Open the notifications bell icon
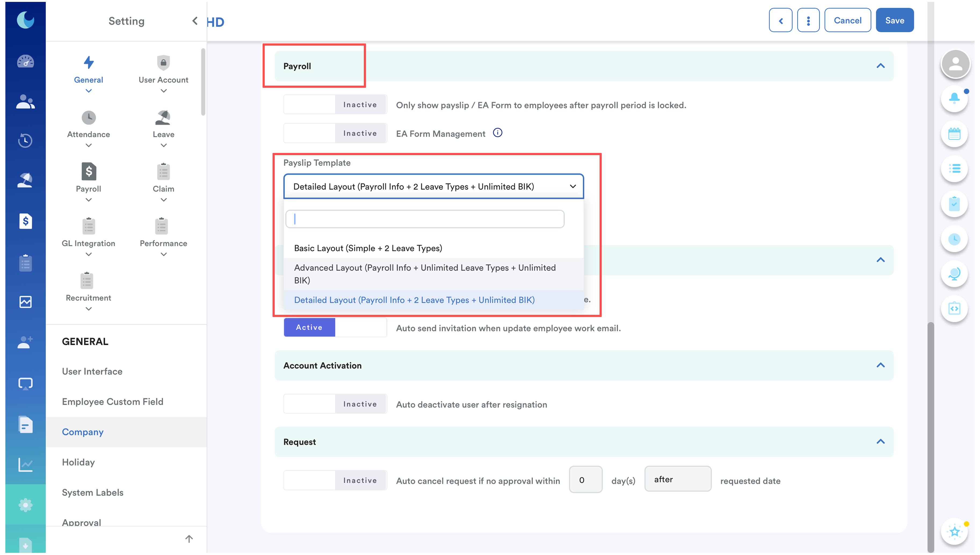 (954, 99)
